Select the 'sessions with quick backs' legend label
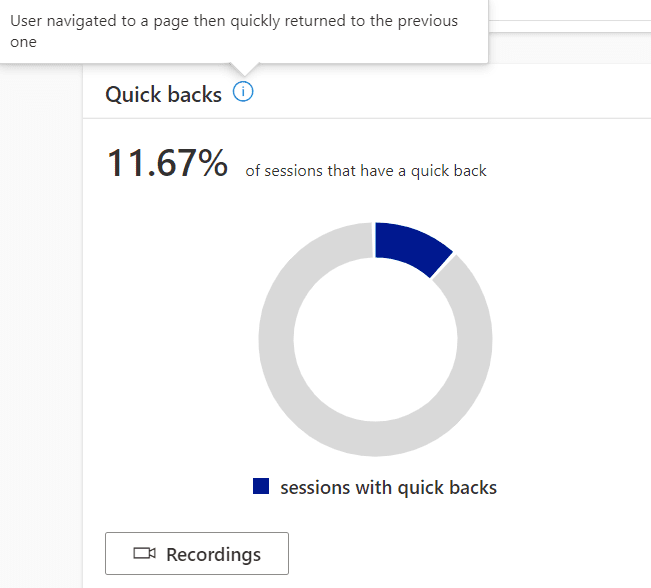Image resolution: width=651 pixels, height=588 pixels. coord(388,488)
